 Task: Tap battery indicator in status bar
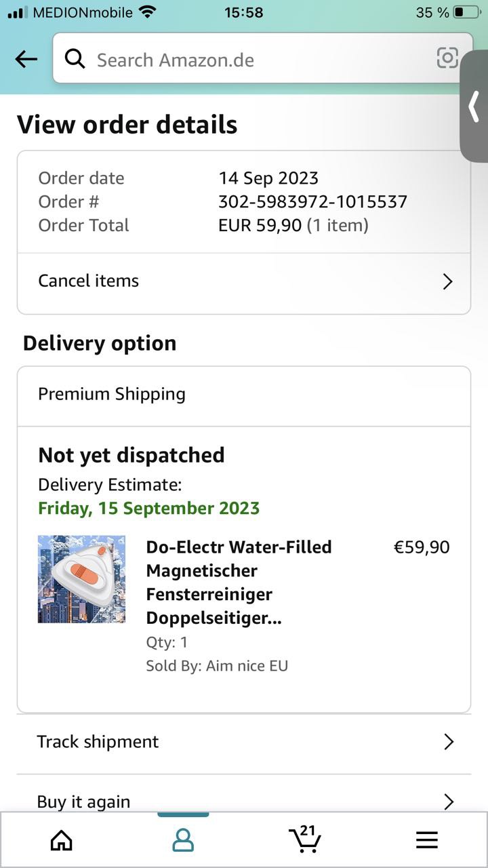466,12
